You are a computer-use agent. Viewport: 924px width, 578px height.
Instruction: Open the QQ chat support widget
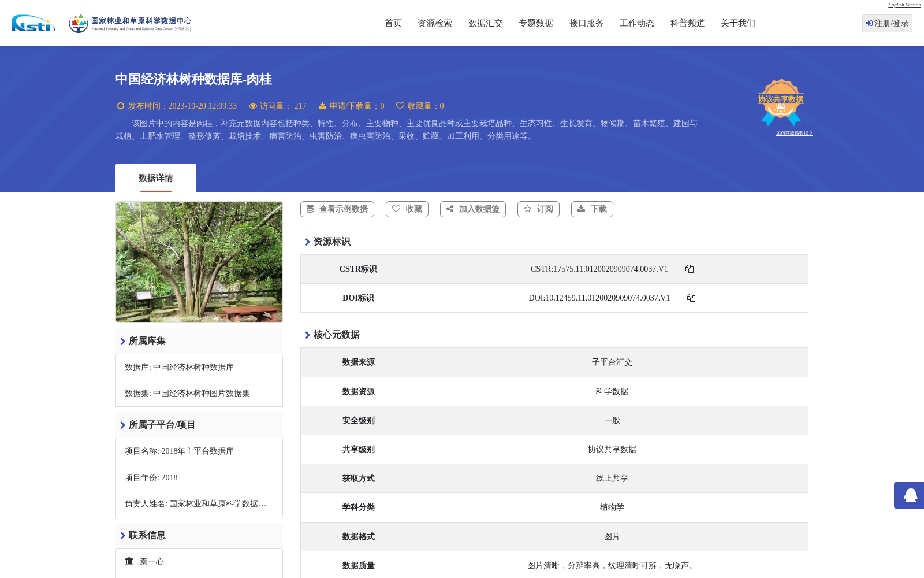tap(909, 495)
